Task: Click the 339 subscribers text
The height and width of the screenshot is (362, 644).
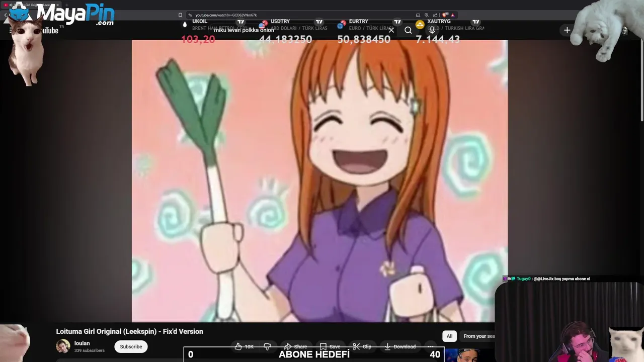Action: pyautogui.click(x=90, y=350)
